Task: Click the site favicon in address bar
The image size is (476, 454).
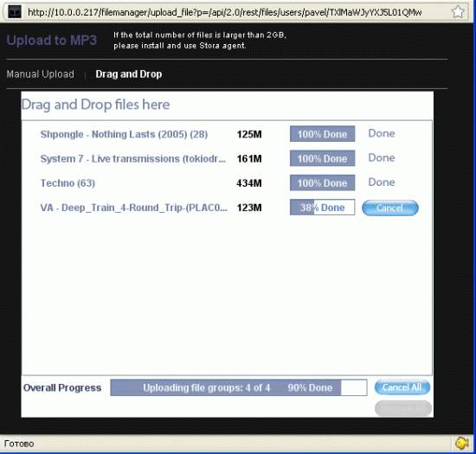Action: 15,12
